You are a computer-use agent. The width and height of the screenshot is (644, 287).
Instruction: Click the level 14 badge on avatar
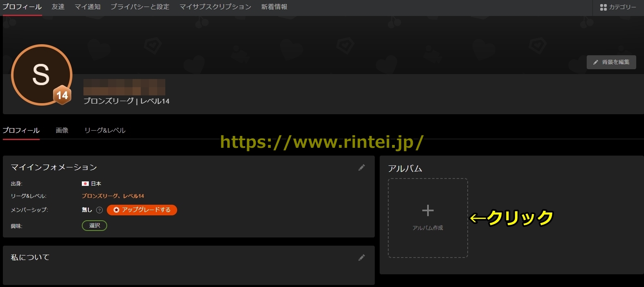[x=62, y=95]
